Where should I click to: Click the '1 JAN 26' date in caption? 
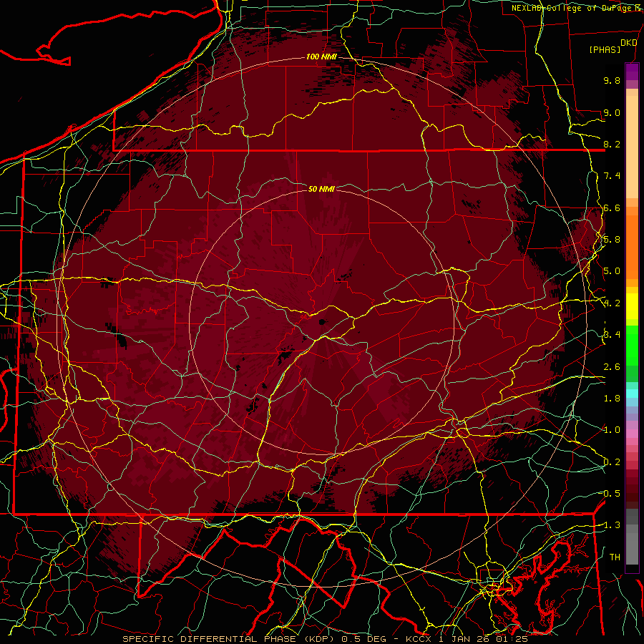click(464, 639)
